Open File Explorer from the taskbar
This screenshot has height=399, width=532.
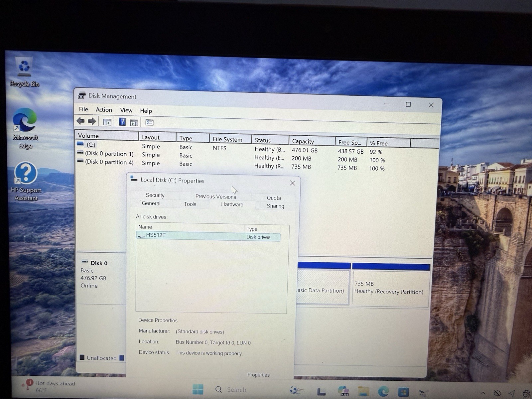click(363, 392)
